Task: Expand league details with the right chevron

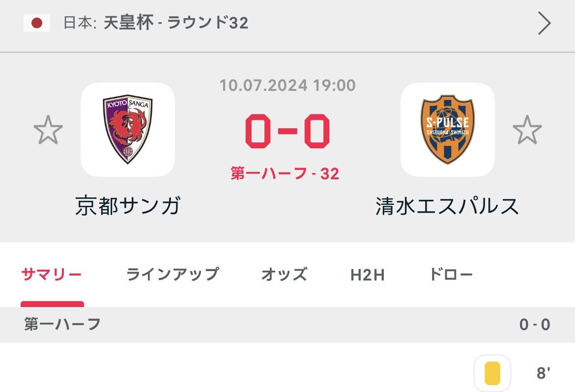Action: pos(544,24)
